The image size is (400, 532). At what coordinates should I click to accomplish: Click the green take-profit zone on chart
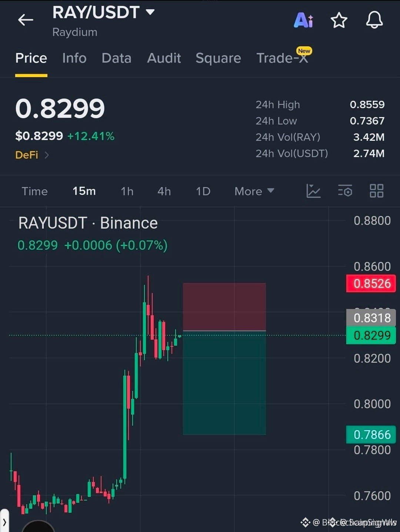[224, 383]
